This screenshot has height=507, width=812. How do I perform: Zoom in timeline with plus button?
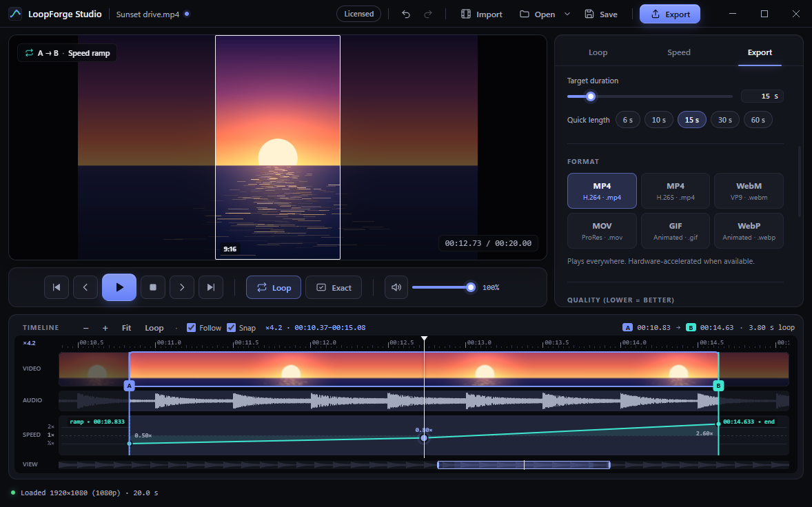105,328
